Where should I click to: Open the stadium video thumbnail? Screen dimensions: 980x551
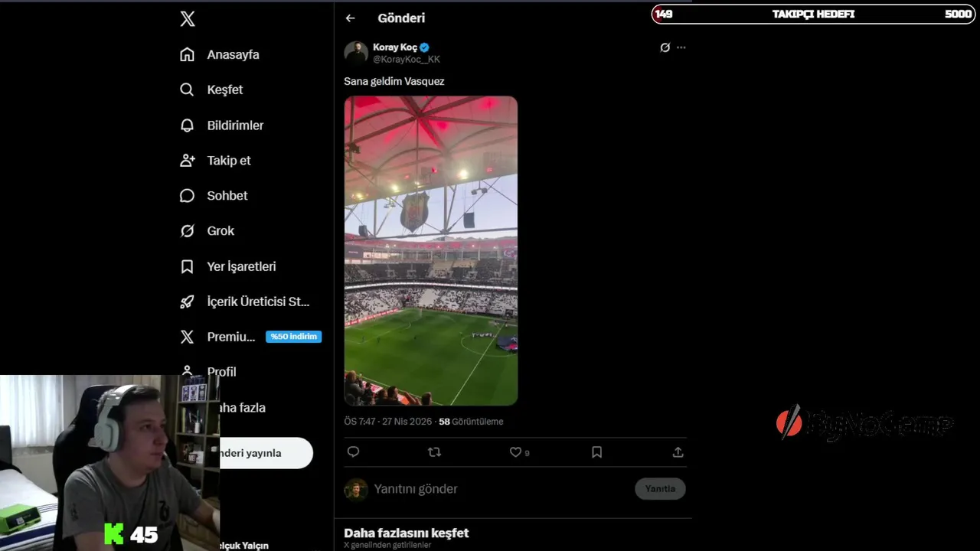pos(431,250)
